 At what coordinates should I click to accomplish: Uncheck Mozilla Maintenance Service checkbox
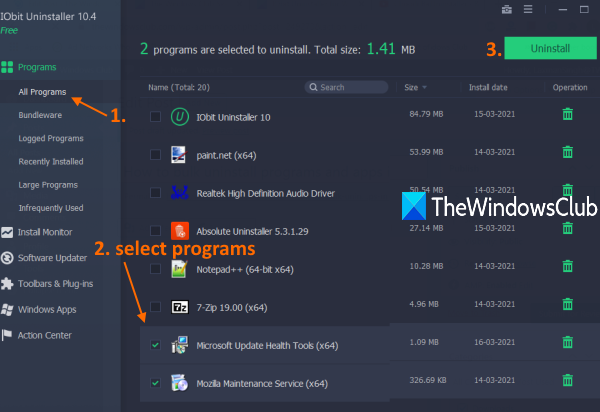click(x=155, y=383)
